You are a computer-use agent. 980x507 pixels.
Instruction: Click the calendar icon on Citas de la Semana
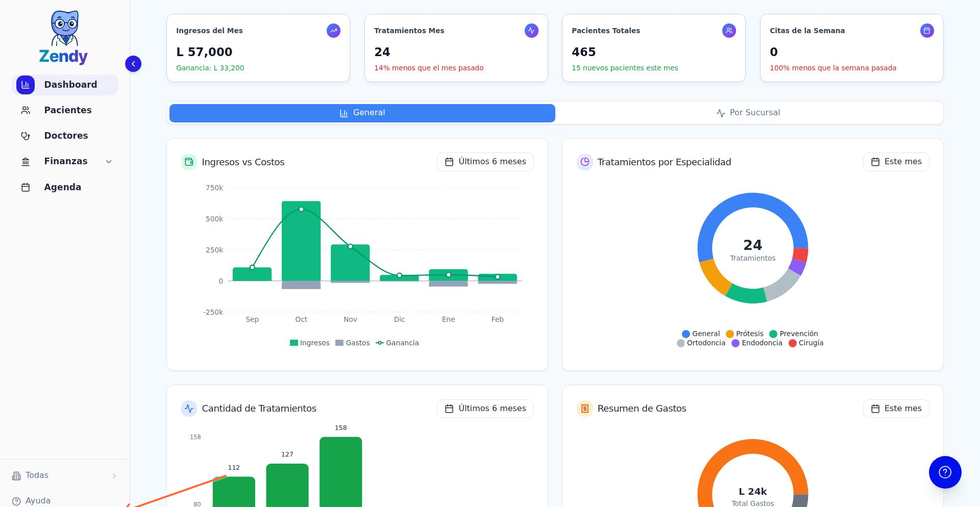click(x=927, y=31)
